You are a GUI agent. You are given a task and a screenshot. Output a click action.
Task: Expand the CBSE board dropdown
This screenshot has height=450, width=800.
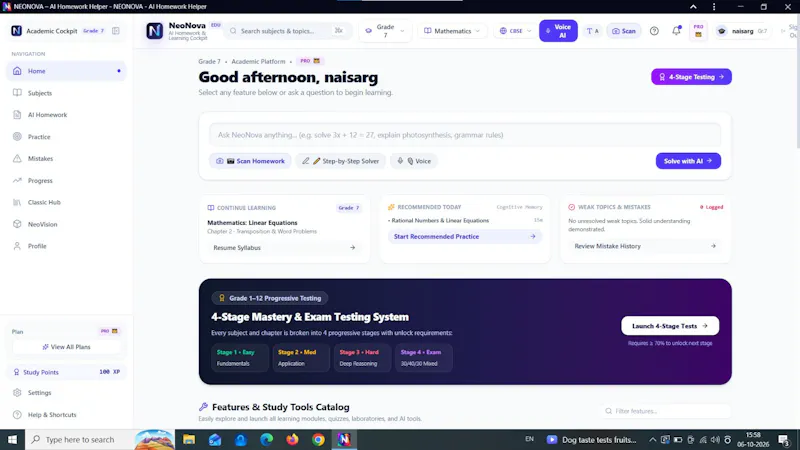tap(515, 31)
